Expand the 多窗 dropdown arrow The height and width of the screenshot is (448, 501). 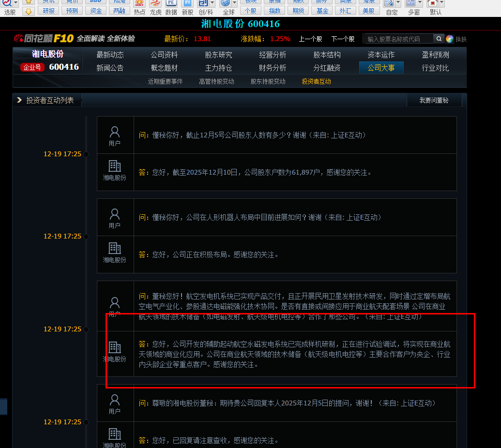tap(420, 3)
